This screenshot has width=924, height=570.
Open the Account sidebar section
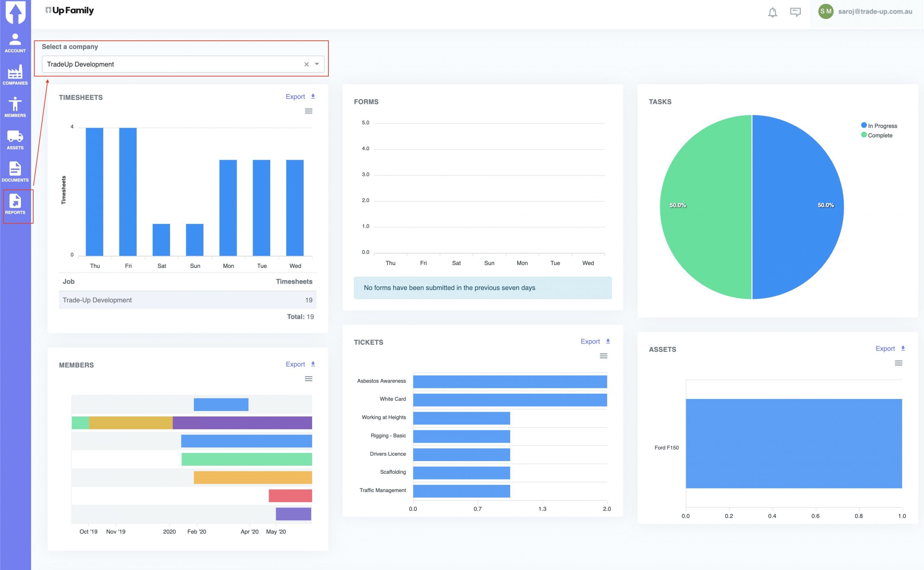15,43
